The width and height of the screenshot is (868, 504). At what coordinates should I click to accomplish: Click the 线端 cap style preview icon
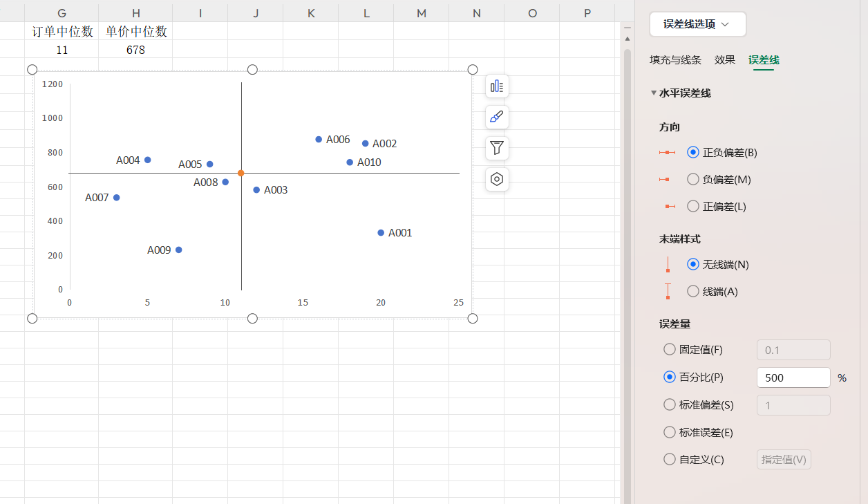click(667, 290)
